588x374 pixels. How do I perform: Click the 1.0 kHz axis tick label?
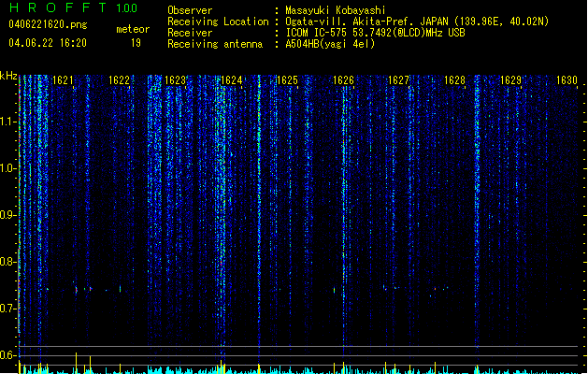click(x=7, y=168)
